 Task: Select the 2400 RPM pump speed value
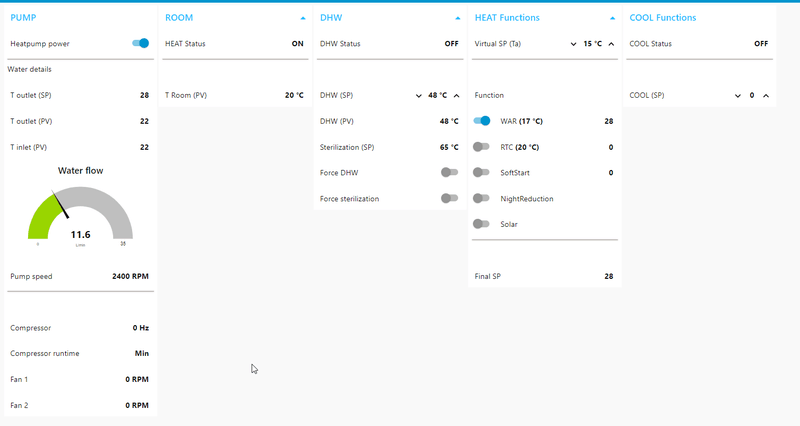click(x=131, y=276)
